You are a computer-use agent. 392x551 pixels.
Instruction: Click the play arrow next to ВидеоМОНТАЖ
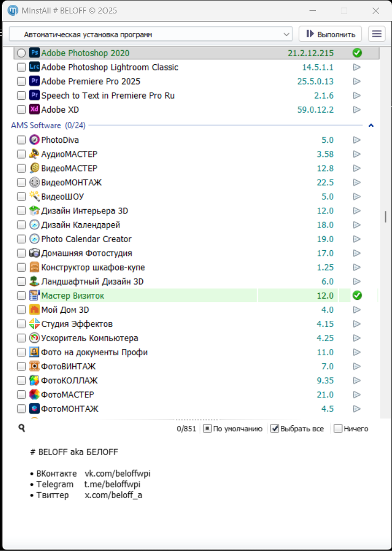pyautogui.click(x=356, y=182)
